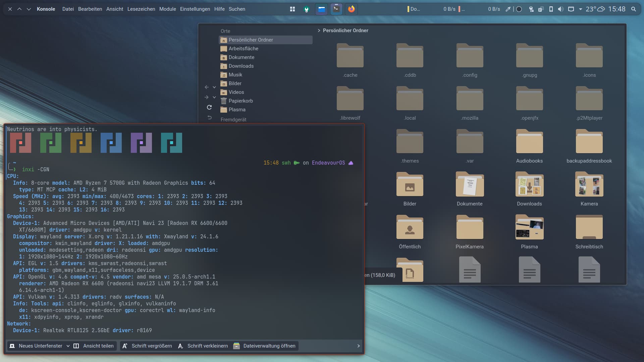Click Schrift vergrößern in Konsole
The image size is (644, 362).
pos(147,346)
